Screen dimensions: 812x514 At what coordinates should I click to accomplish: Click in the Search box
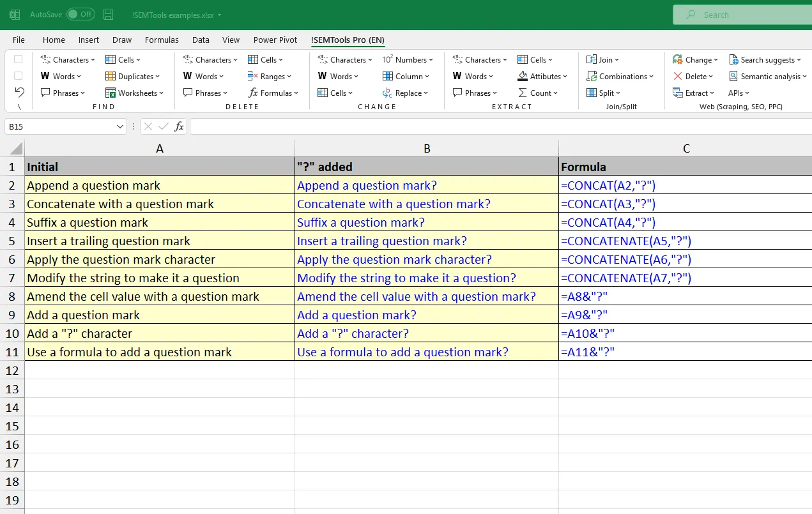coord(742,15)
